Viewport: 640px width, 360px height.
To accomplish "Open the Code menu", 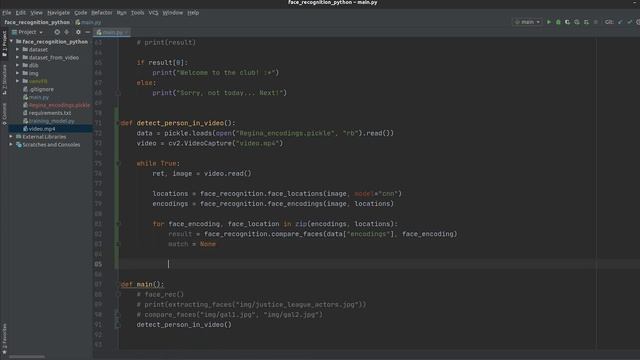I will tap(80, 13).
